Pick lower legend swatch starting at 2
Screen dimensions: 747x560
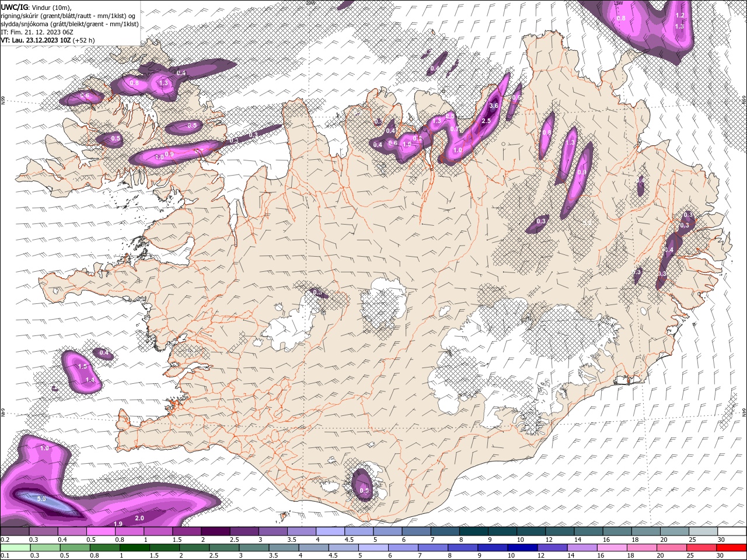click(194, 548)
